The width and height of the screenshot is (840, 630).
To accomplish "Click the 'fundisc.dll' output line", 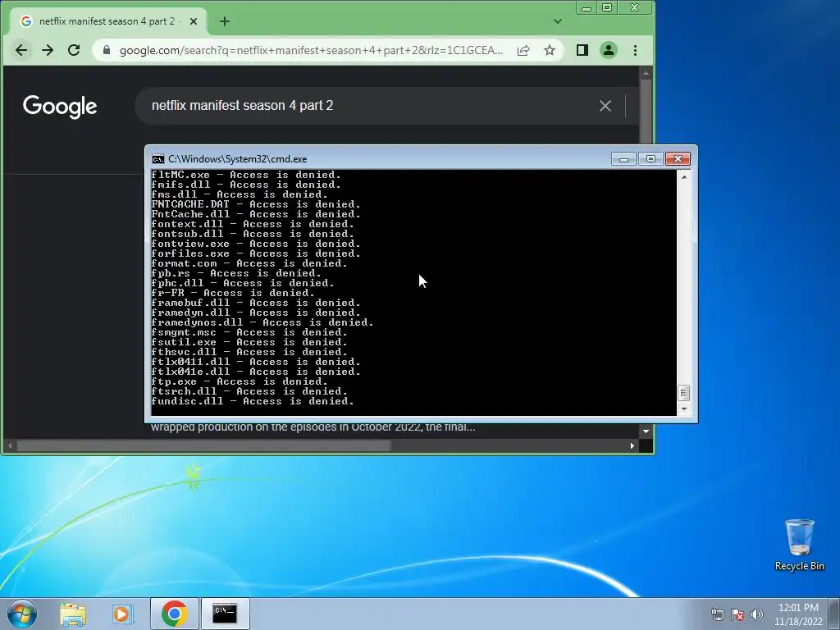I will [x=253, y=401].
